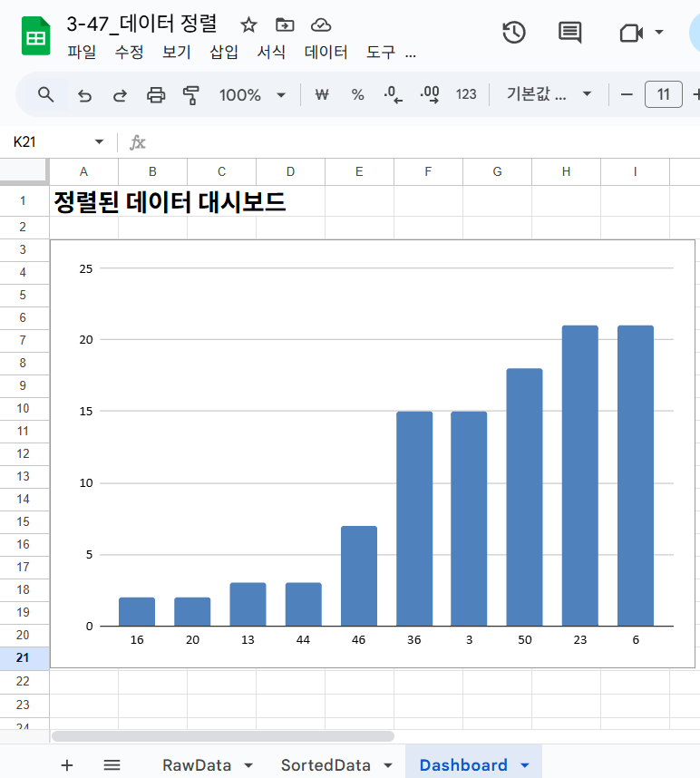Viewport: 700px width, 778px height.
Task: Switch to the SortedData tab
Action: pyautogui.click(x=326, y=765)
